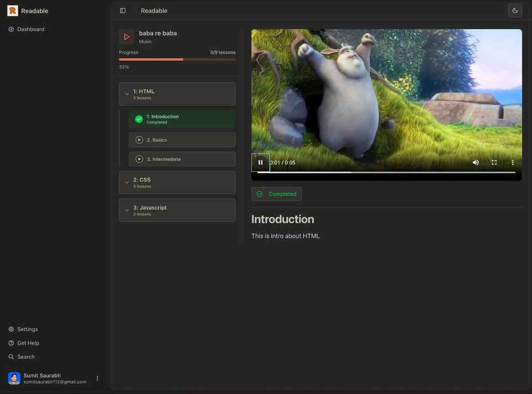Seek along the video progress bar

[386, 172]
